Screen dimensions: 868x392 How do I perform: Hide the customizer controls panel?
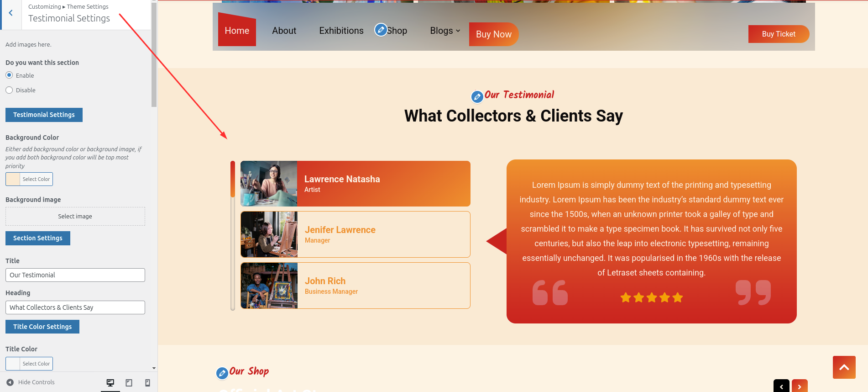point(31,382)
